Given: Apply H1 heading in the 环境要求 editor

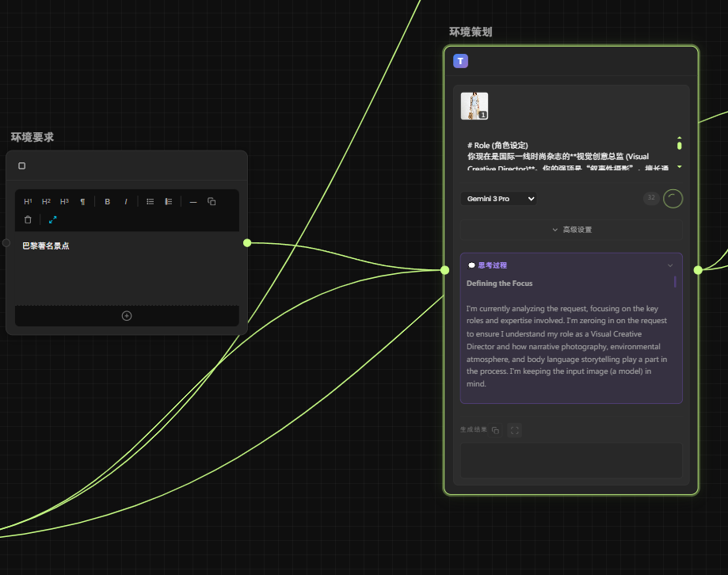Looking at the screenshot, I should 29,202.
